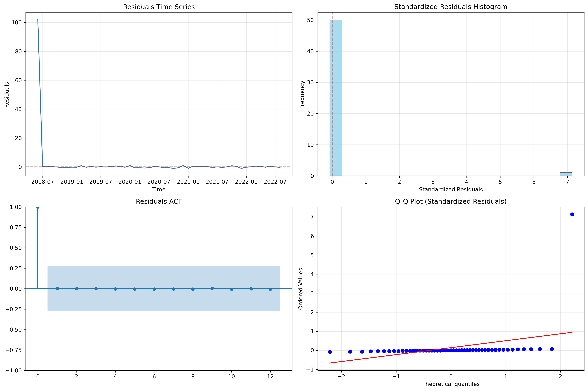Image resolution: width=588 pixels, height=391 pixels.
Task: Click the ACF point at lag 12
Action: pyautogui.click(x=270, y=289)
